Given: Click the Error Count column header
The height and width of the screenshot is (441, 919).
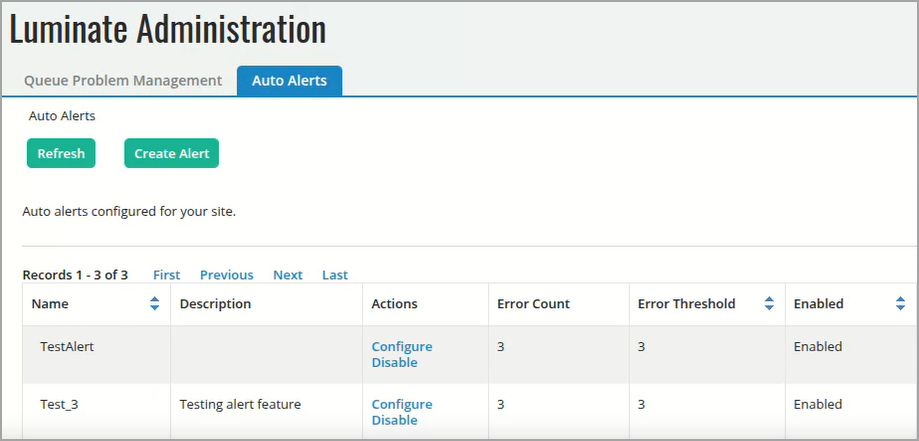Looking at the screenshot, I should [533, 304].
